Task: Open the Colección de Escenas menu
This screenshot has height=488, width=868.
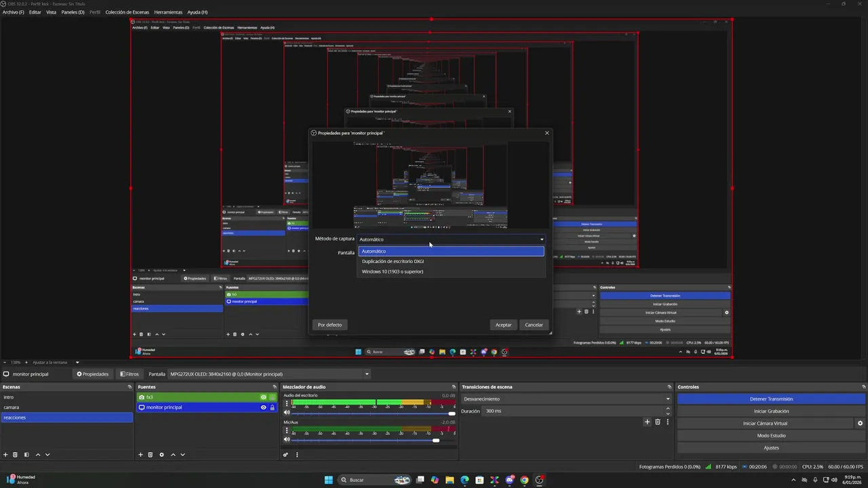Action: [x=127, y=12]
